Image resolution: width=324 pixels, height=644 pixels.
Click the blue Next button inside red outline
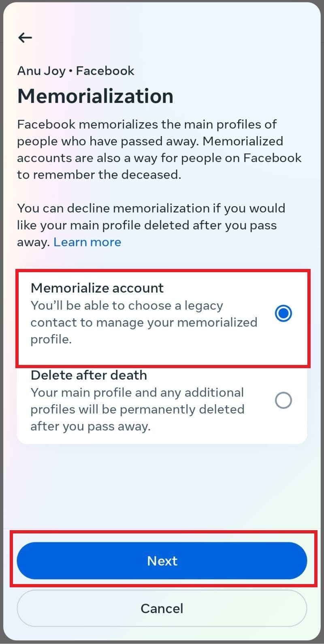point(162,561)
